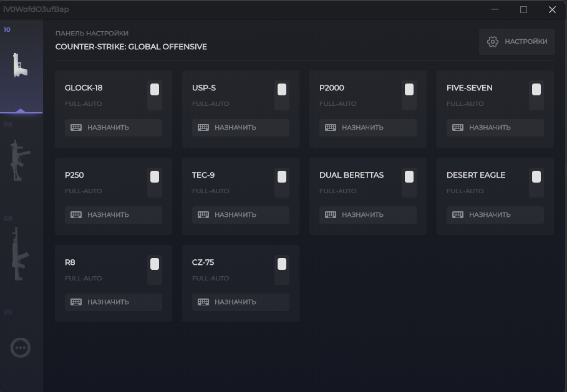Click the gear icon beside НАСТРОЙКИ

tap(493, 42)
